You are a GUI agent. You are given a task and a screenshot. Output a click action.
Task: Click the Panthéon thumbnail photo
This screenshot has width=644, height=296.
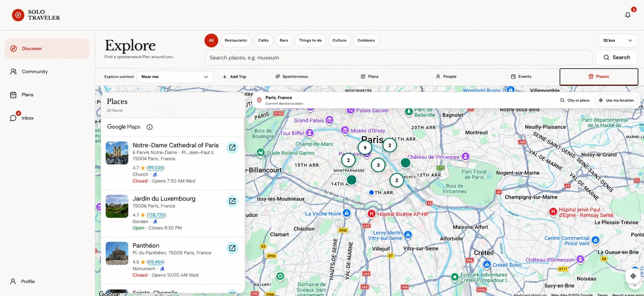(x=117, y=254)
